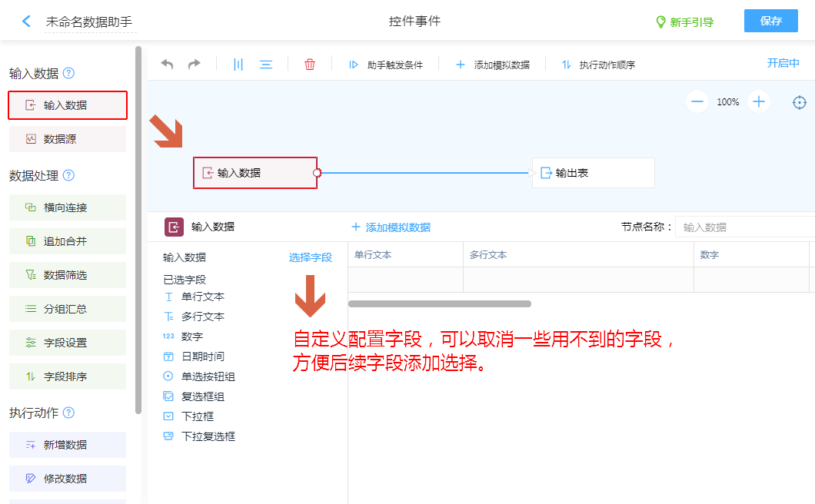Click the 选择字段 link
This screenshot has height=504, width=815.
(311, 257)
